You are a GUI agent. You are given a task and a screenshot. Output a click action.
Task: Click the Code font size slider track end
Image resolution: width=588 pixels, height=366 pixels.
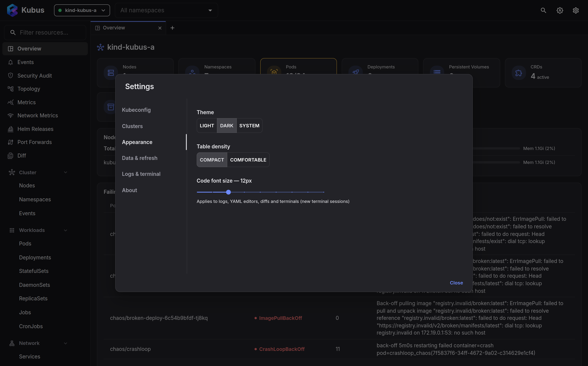(324, 192)
